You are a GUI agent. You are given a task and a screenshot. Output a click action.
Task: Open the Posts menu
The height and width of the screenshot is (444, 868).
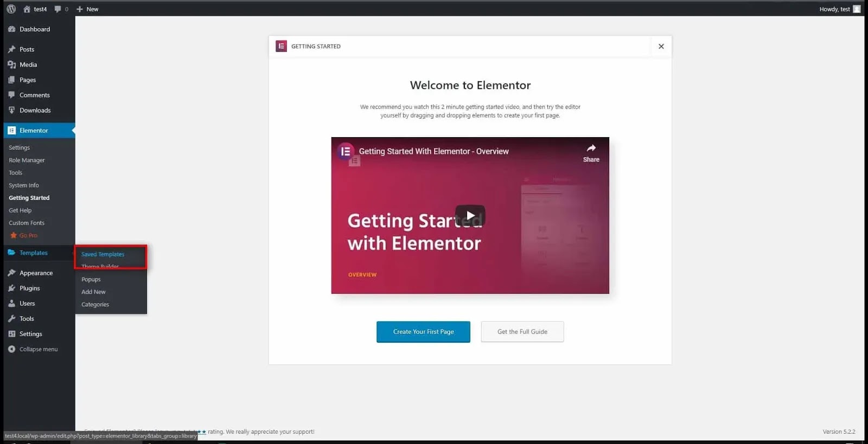[27, 49]
